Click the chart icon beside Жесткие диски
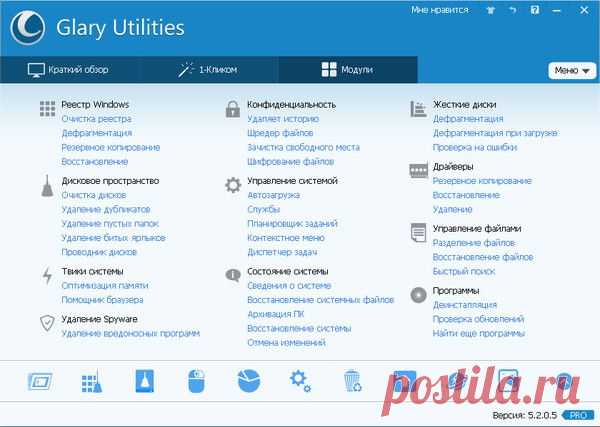The height and width of the screenshot is (427, 600). [x=418, y=109]
